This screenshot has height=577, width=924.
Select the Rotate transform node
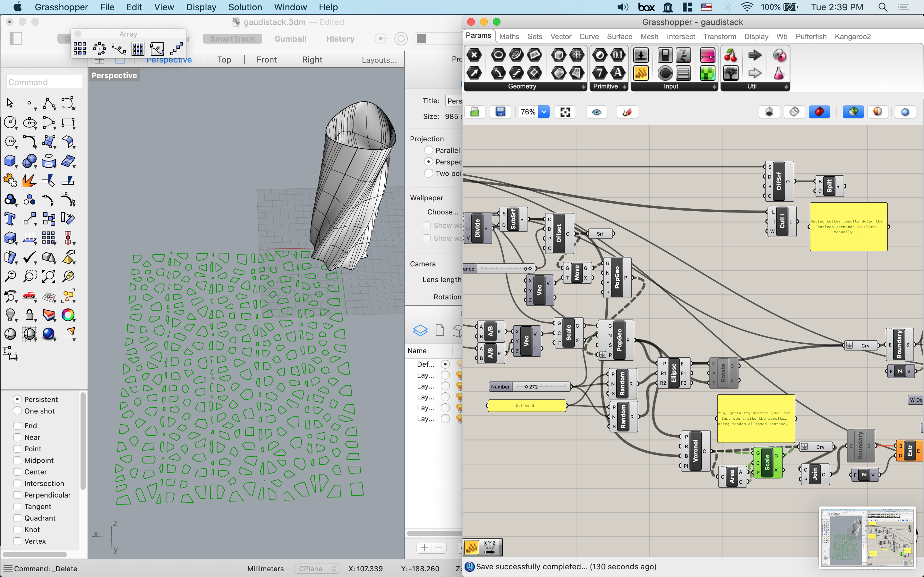point(724,372)
